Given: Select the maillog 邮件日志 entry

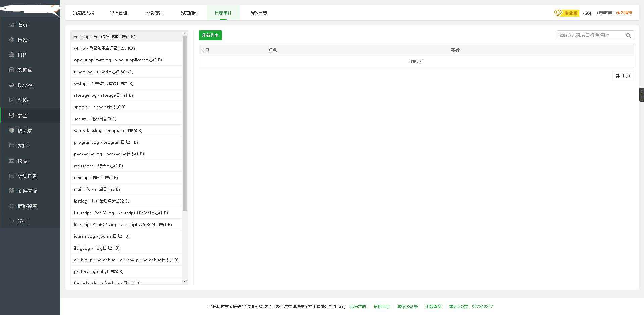Looking at the screenshot, I should pyautogui.click(x=126, y=177).
